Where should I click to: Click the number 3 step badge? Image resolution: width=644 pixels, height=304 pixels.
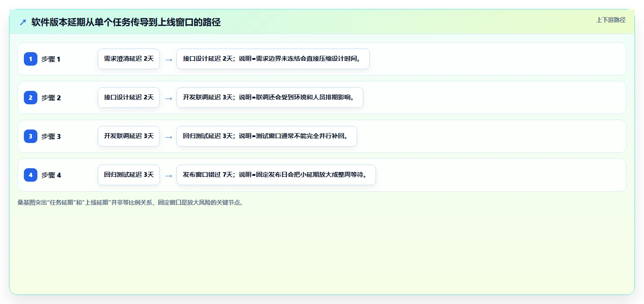pyautogui.click(x=31, y=136)
